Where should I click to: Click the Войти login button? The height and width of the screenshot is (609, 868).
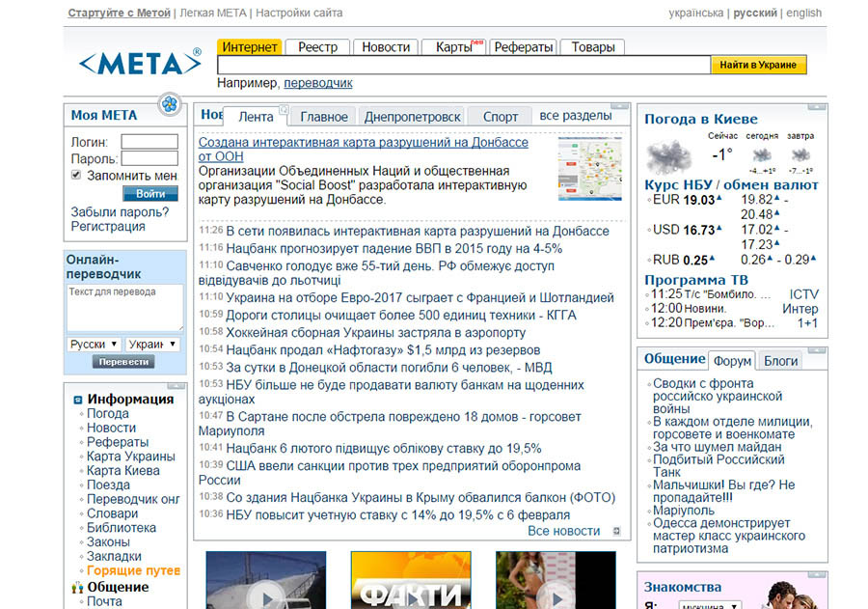click(150, 193)
